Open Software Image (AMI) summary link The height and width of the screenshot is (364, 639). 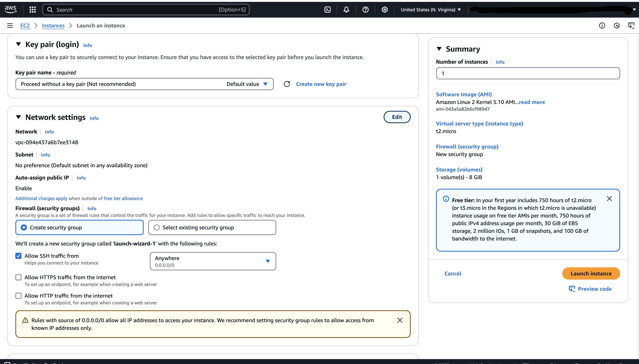pyautogui.click(x=464, y=94)
